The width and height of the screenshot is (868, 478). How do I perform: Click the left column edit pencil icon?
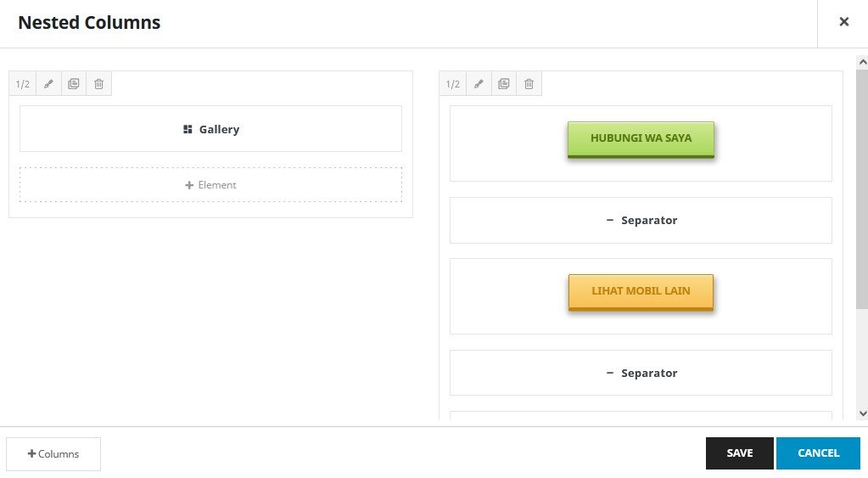click(48, 84)
